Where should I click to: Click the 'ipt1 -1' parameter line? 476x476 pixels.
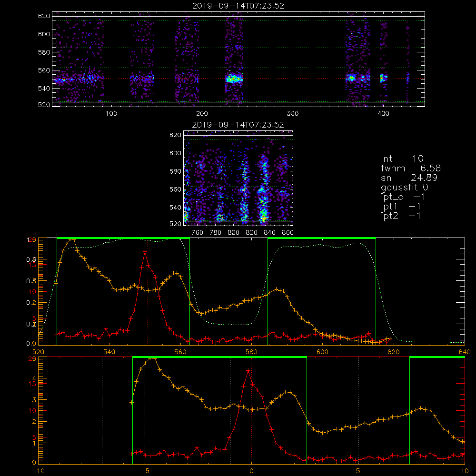[x=401, y=207]
